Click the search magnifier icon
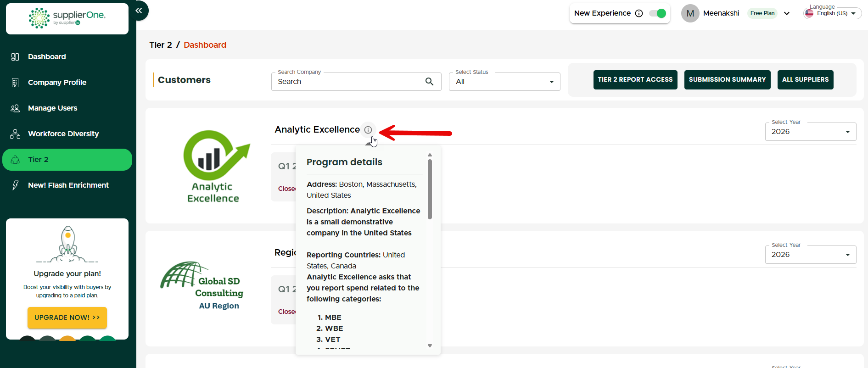The width and height of the screenshot is (868, 368). point(429,82)
